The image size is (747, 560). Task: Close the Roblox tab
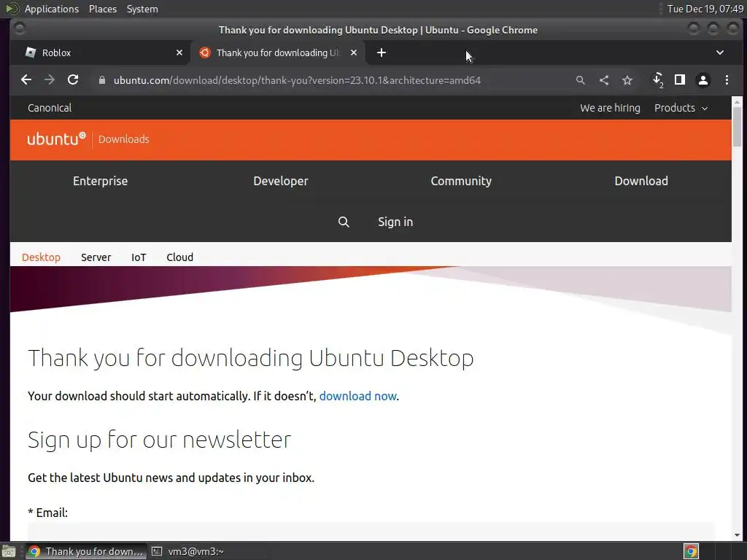click(179, 52)
